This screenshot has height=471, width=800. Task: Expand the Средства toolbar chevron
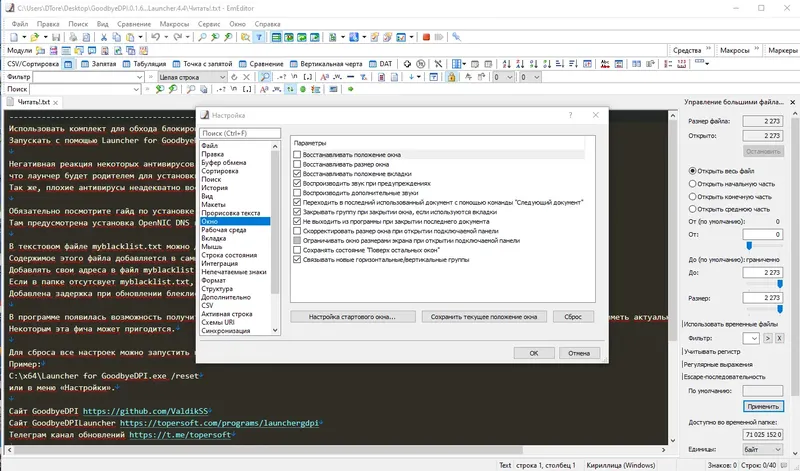click(708, 49)
